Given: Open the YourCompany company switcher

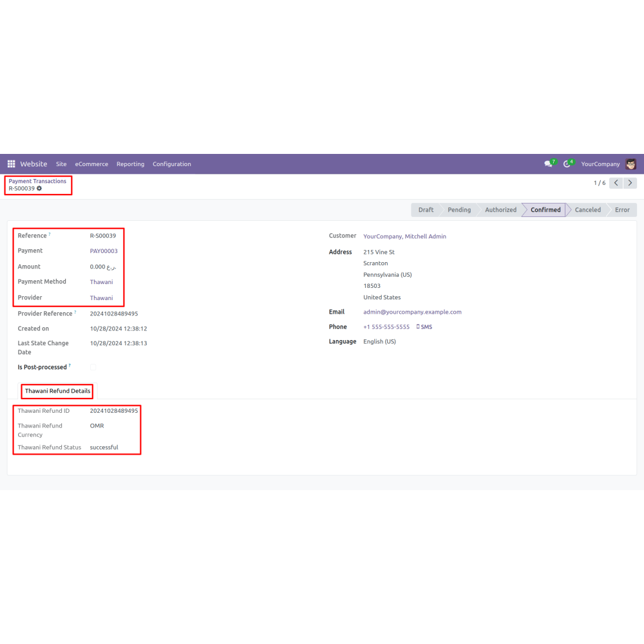Looking at the screenshot, I should (600, 164).
